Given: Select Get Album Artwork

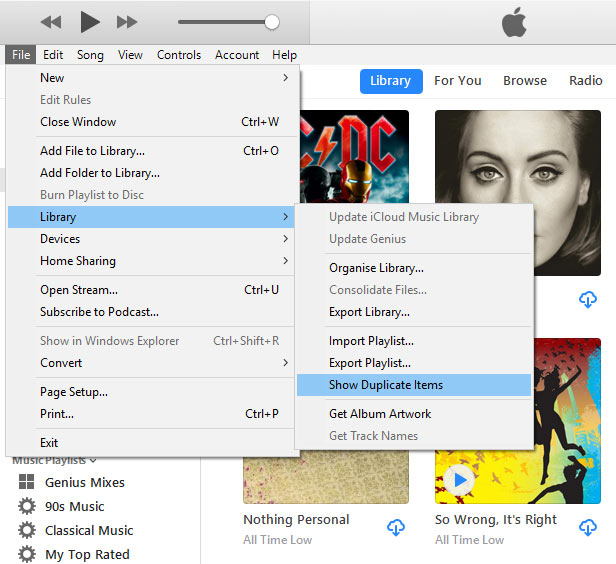Looking at the screenshot, I should pos(414,414).
